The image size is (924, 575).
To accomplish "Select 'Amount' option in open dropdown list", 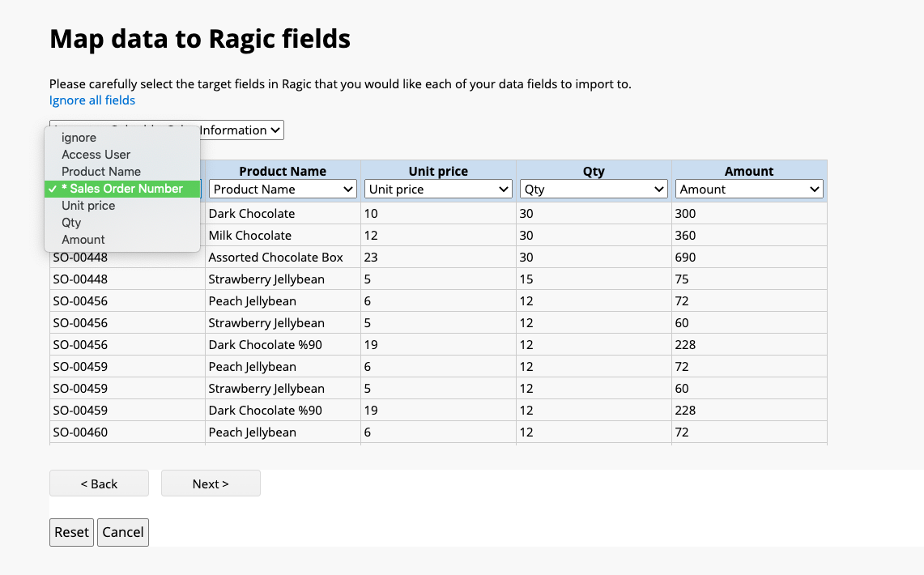I will click(122, 240).
